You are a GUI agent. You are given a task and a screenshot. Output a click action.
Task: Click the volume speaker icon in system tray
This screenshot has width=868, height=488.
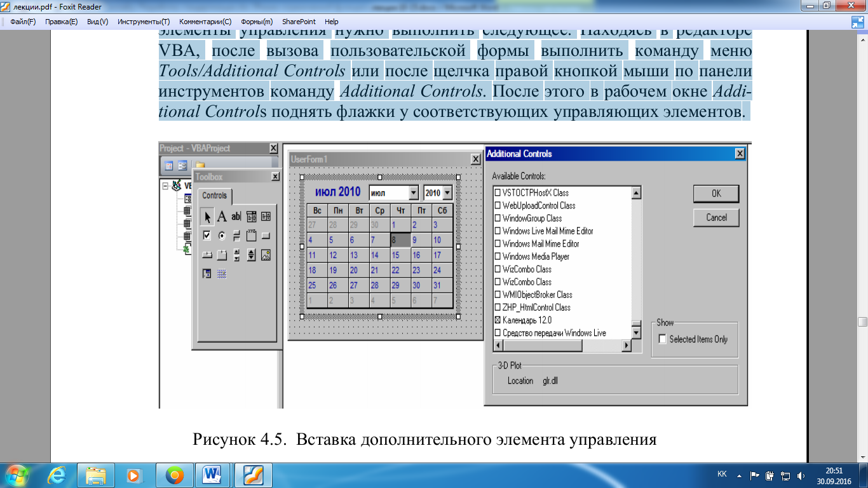tap(799, 475)
